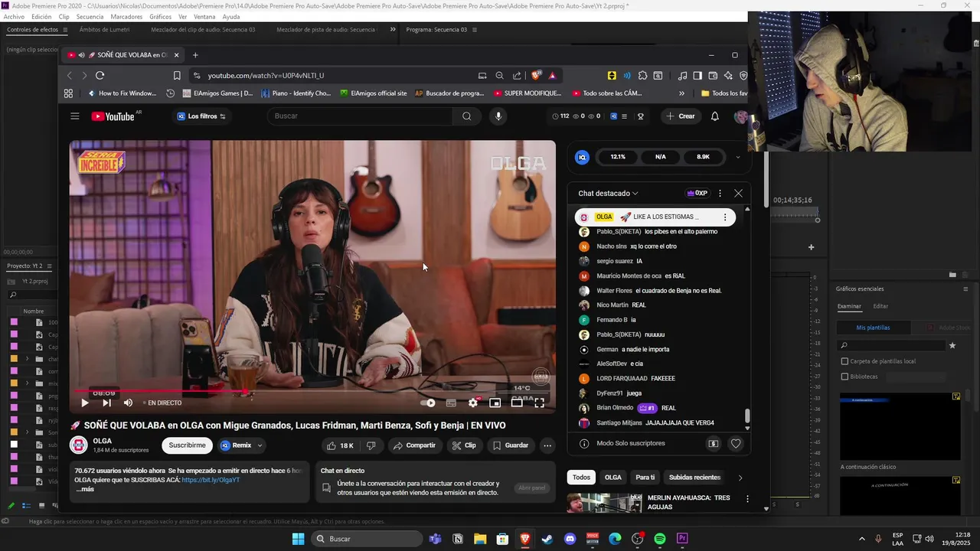Open Discord from the taskbar
Viewport: 980px width, 551px height.
(x=570, y=539)
